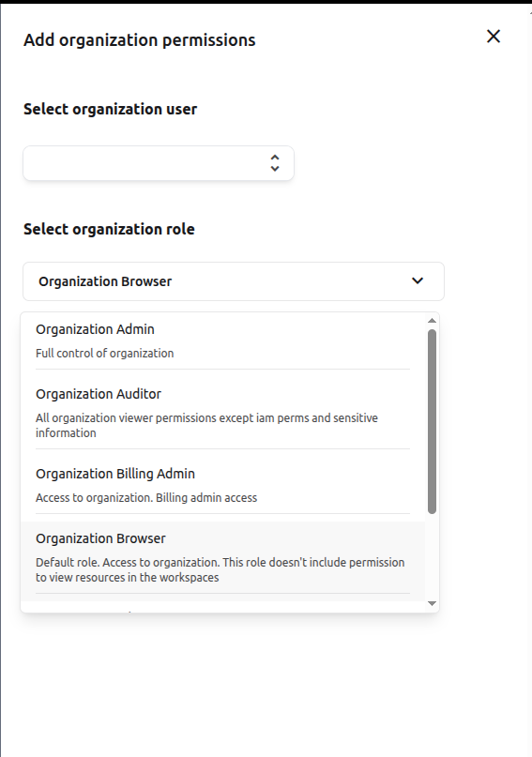Click the scroll down arrow of role list
This screenshot has height=757, width=532.
click(x=432, y=603)
